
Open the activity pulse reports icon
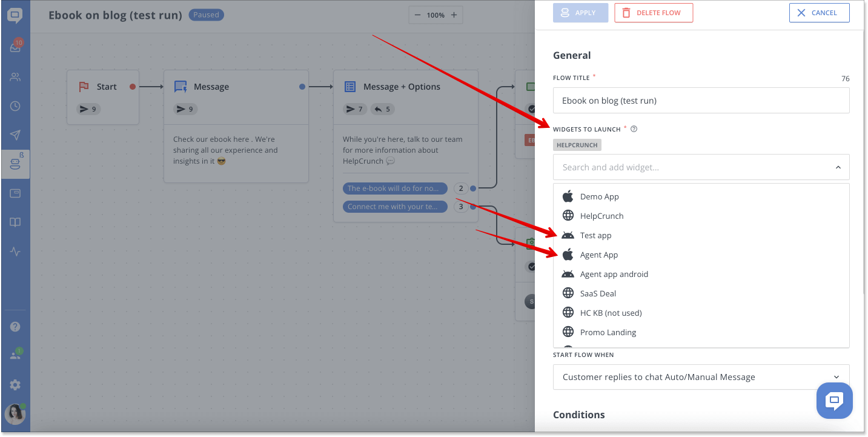(x=15, y=252)
